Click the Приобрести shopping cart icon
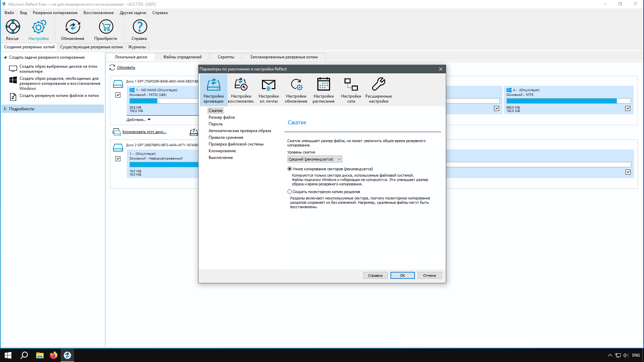644x362 pixels. 106,27
